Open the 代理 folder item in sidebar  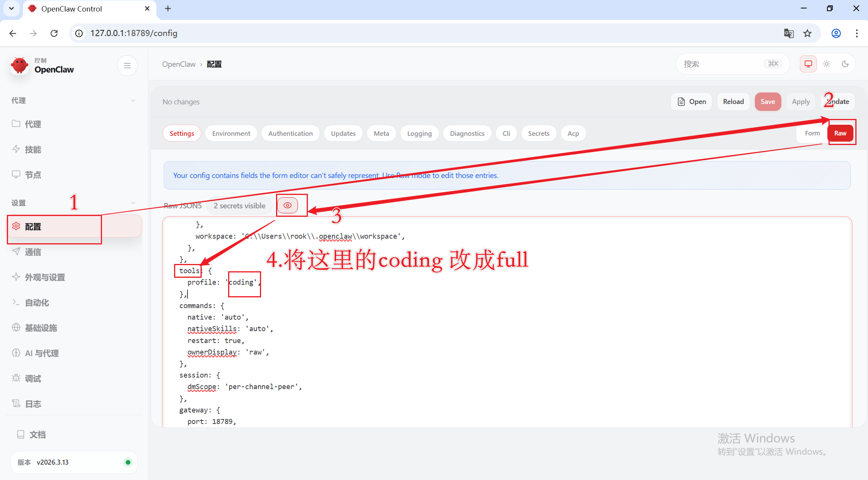[x=74, y=124]
